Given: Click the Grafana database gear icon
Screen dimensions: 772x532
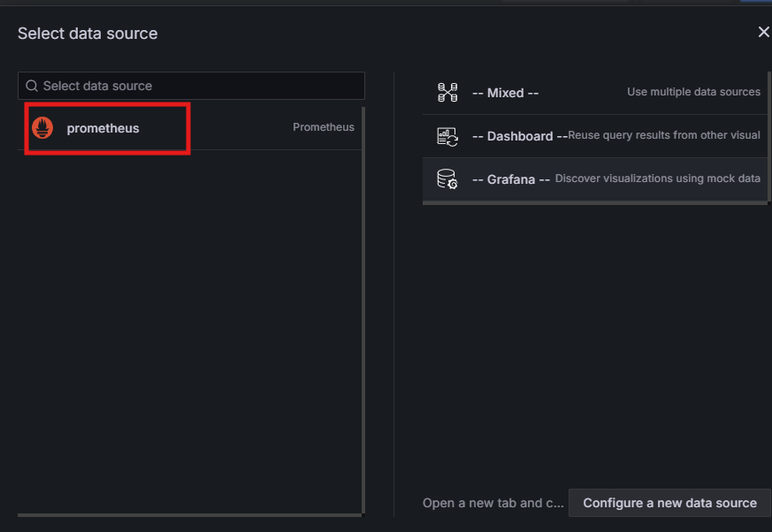Looking at the screenshot, I should click(x=447, y=179).
